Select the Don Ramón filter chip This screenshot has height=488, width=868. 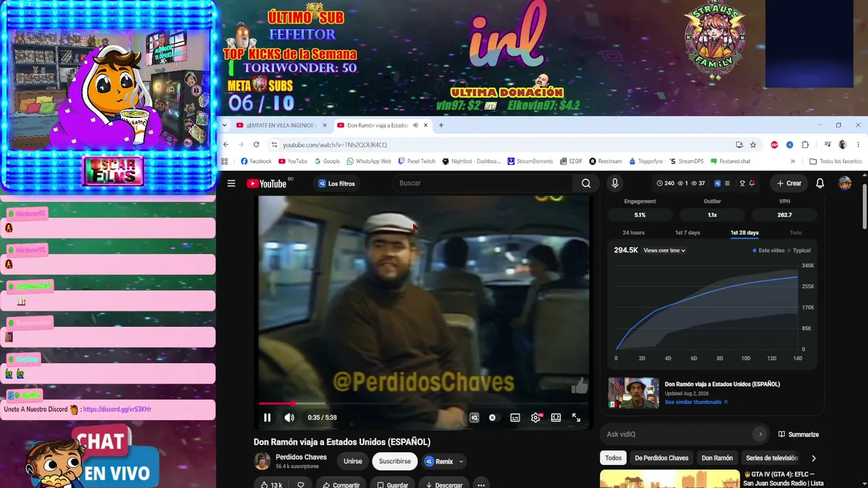coord(717,458)
